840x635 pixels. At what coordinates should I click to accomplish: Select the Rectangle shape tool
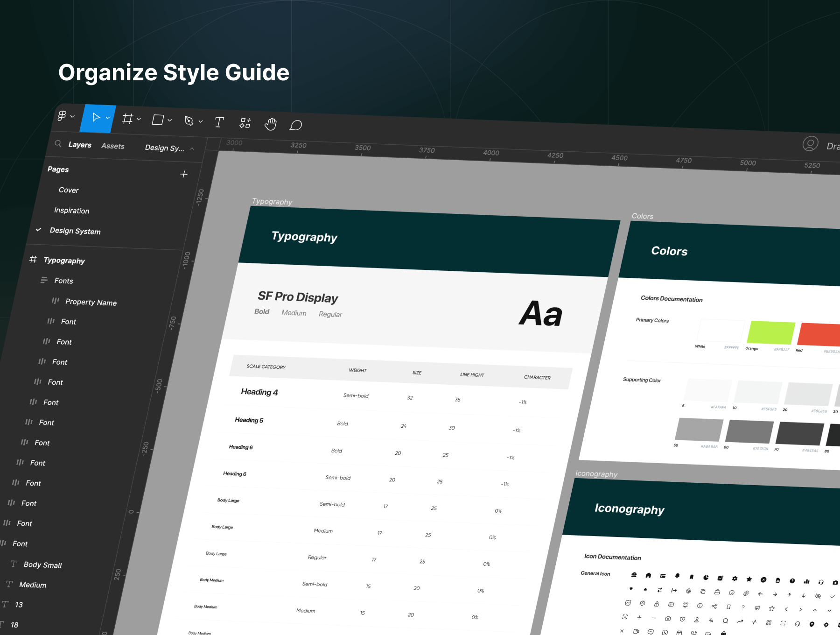tap(158, 120)
